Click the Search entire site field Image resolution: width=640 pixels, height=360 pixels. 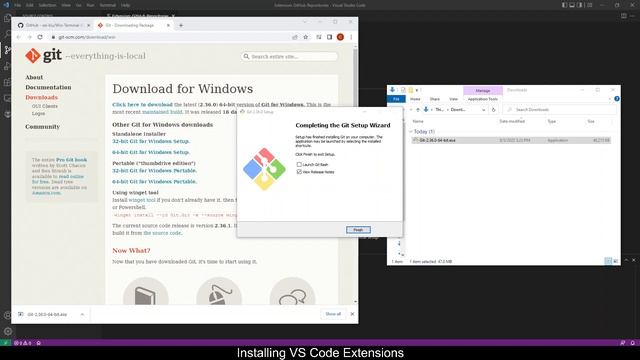pyautogui.click(x=289, y=56)
